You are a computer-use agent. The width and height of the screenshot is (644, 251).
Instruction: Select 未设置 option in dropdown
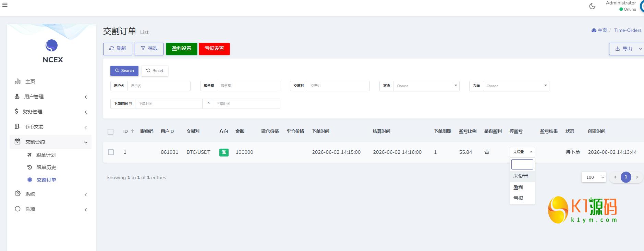coord(522,176)
